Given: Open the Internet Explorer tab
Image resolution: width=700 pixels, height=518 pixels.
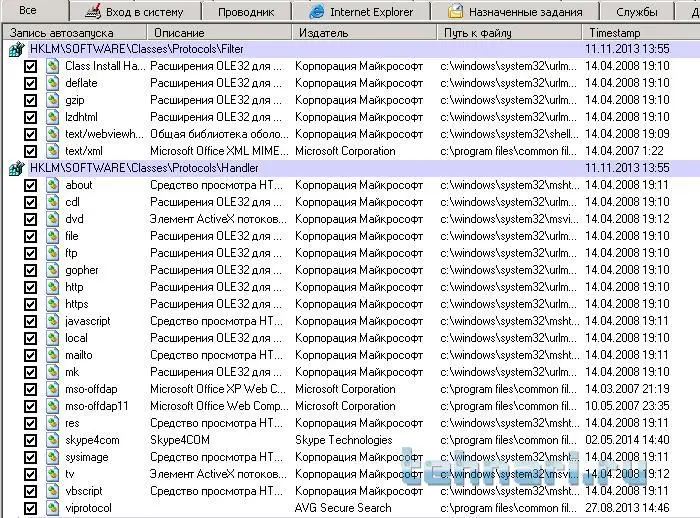Looking at the screenshot, I should click(x=361, y=12).
